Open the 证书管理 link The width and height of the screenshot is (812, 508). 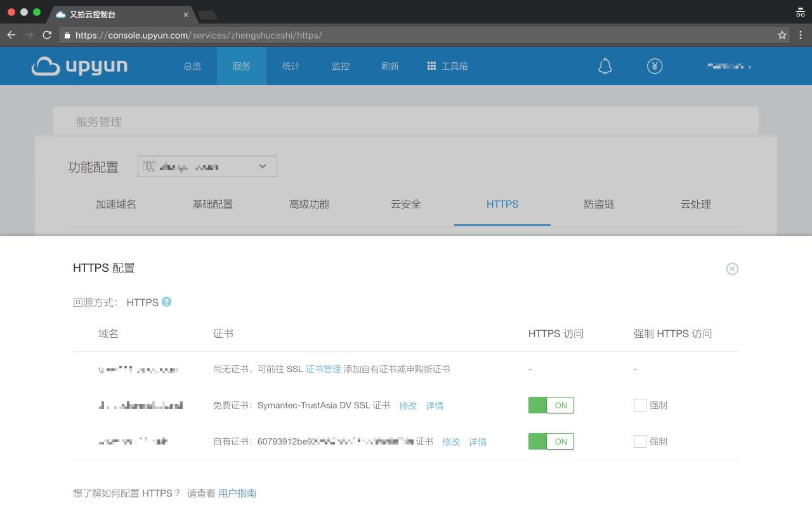point(324,369)
